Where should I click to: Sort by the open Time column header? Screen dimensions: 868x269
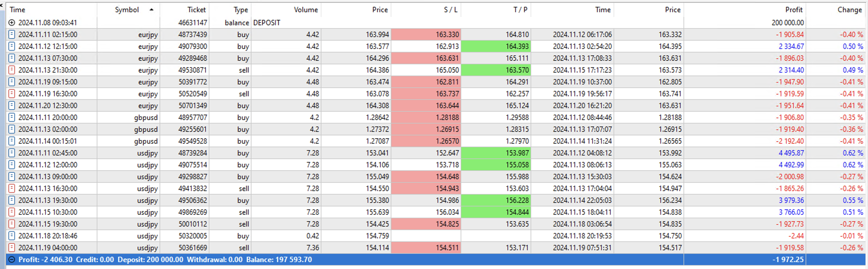pos(52,10)
